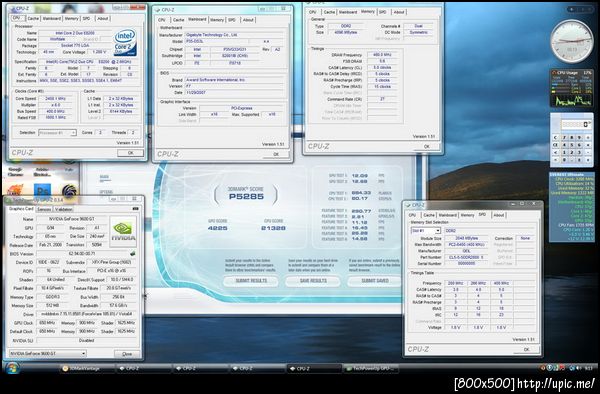The height and width of the screenshot is (394, 600).
Task: Click the 7 key on calculator gadget
Action: (x=564, y=138)
